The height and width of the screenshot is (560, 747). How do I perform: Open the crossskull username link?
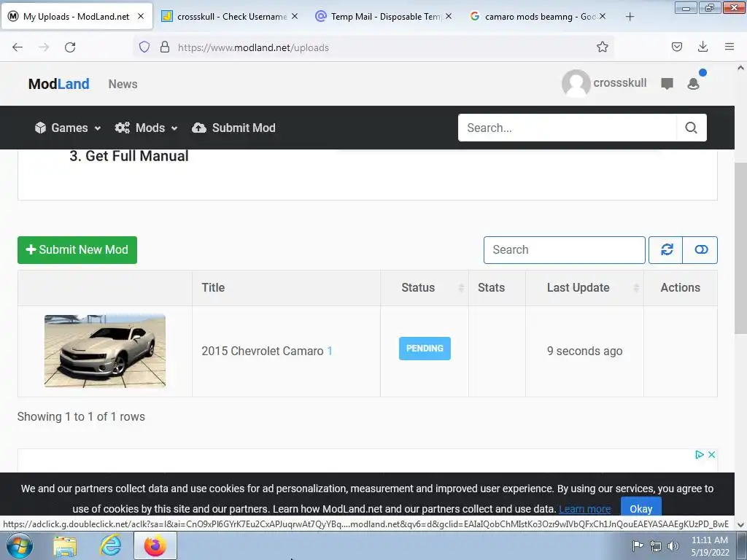tap(620, 83)
